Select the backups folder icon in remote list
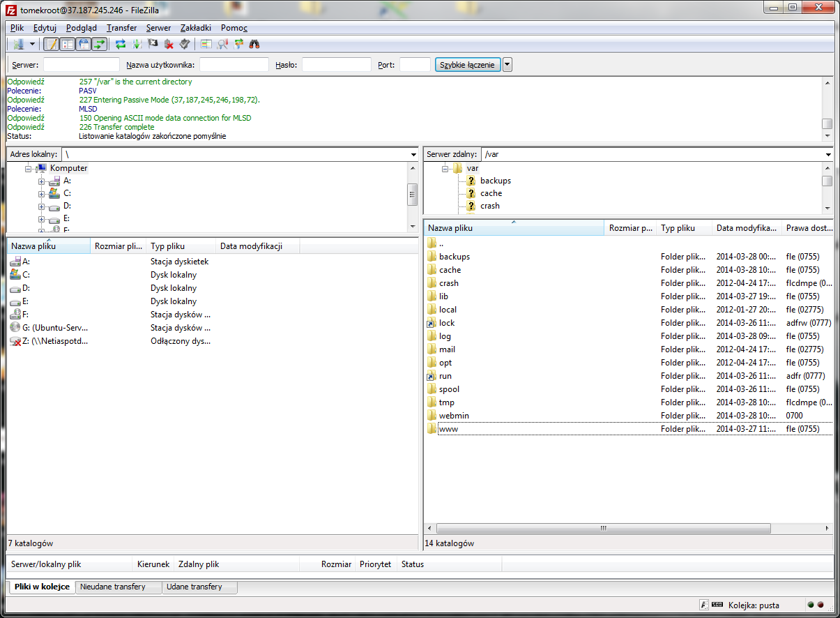Viewport: 840px width, 618px height. pyautogui.click(x=432, y=257)
